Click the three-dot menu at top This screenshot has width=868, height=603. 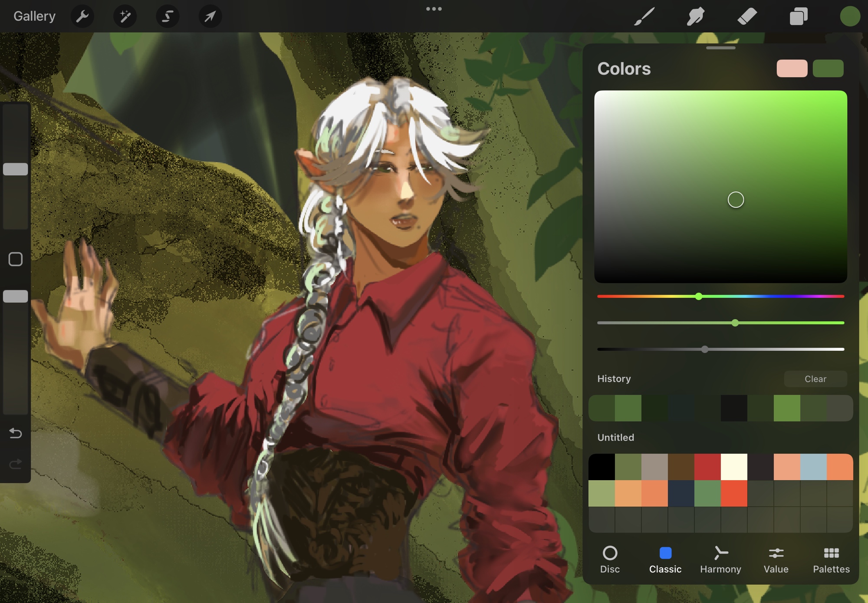[434, 9]
